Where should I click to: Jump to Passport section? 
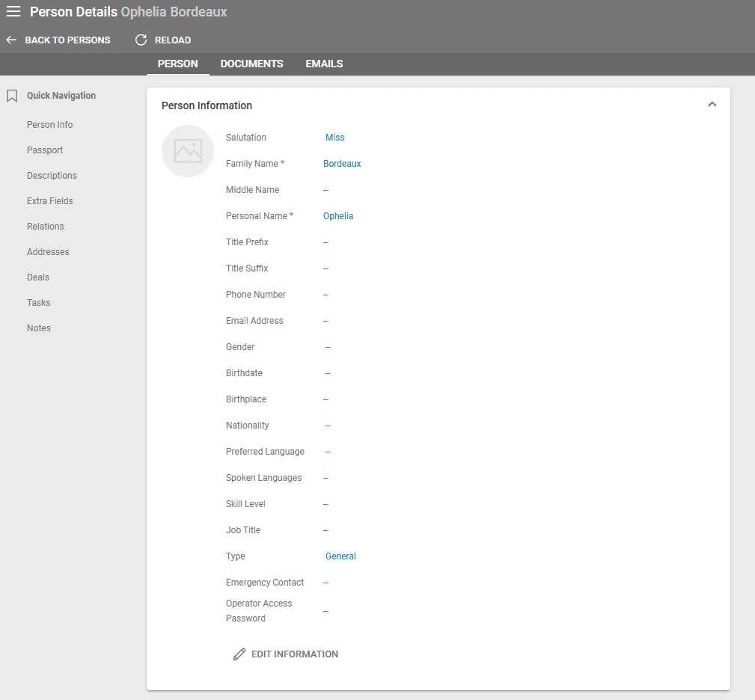click(45, 150)
